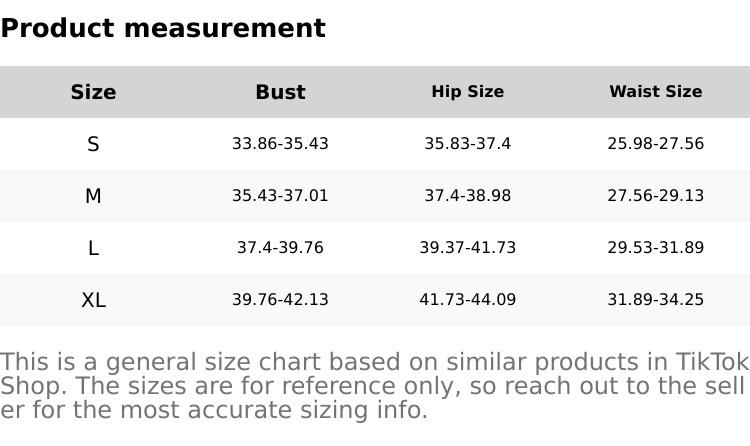Select bust value 39.76-42.13
Viewport: 750px width, 446px height.
pos(280,300)
